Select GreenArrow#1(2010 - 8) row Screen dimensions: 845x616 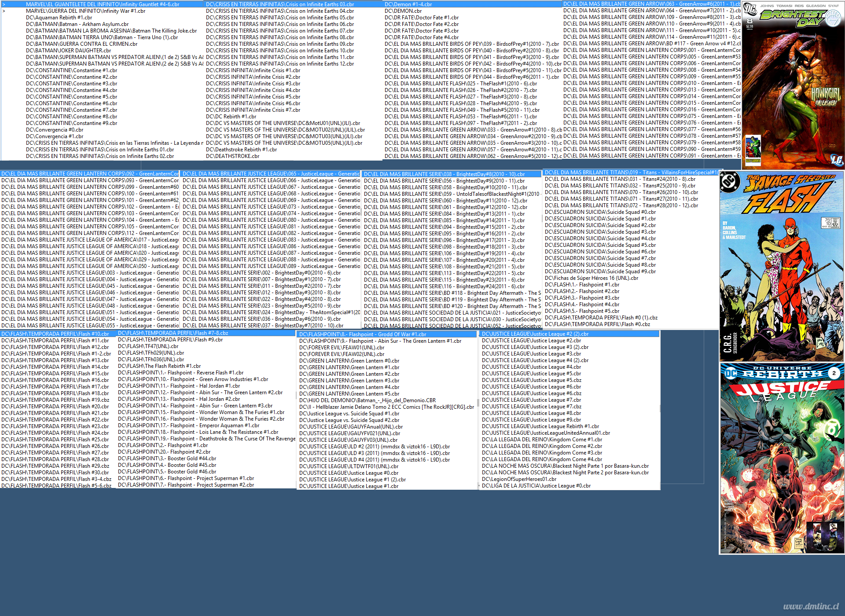[x=473, y=130]
